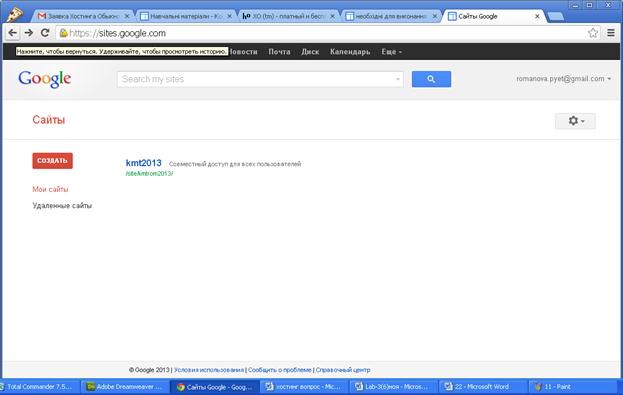
Task: Switch to 11 - Paint in taskbar
Action: [x=572, y=387]
